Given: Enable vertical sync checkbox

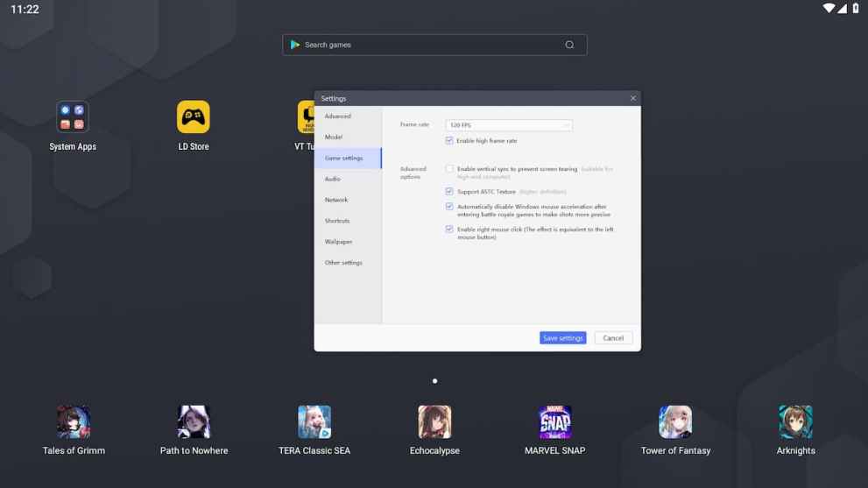Looking at the screenshot, I should pyautogui.click(x=449, y=169).
